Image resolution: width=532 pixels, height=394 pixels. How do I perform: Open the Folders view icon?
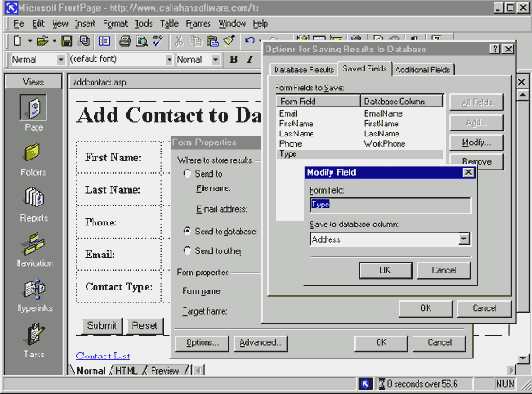pyautogui.click(x=33, y=153)
